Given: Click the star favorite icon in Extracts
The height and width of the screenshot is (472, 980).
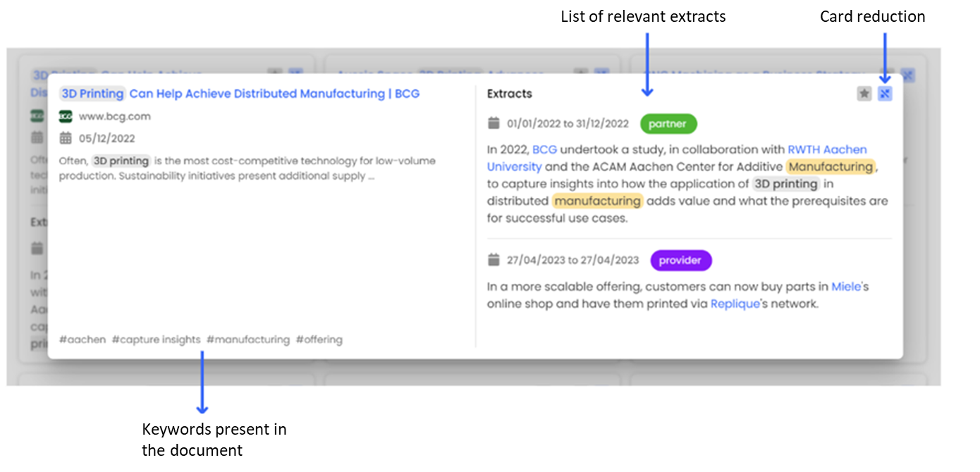Looking at the screenshot, I should (x=864, y=94).
